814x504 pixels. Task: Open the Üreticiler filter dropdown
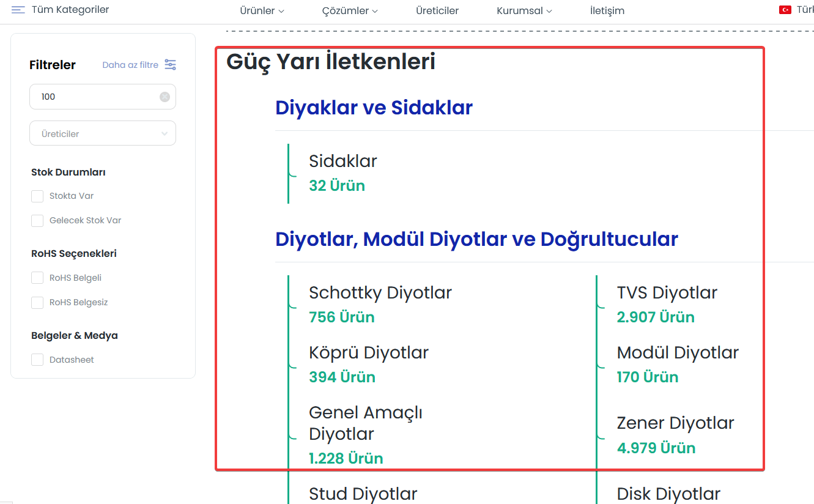(x=103, y=134)
